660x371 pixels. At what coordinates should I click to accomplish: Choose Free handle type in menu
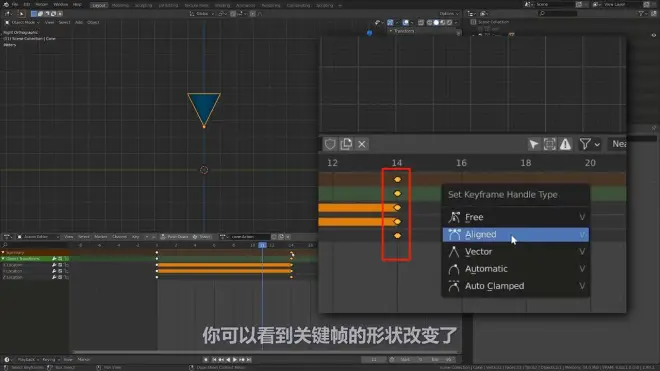[x=515, y=217]
